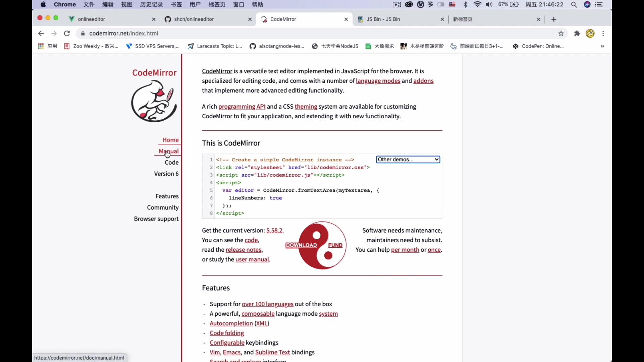Open the 帮助 menu
The height and width of the screenshot is (362, 644).
click(x=258, y=5)
